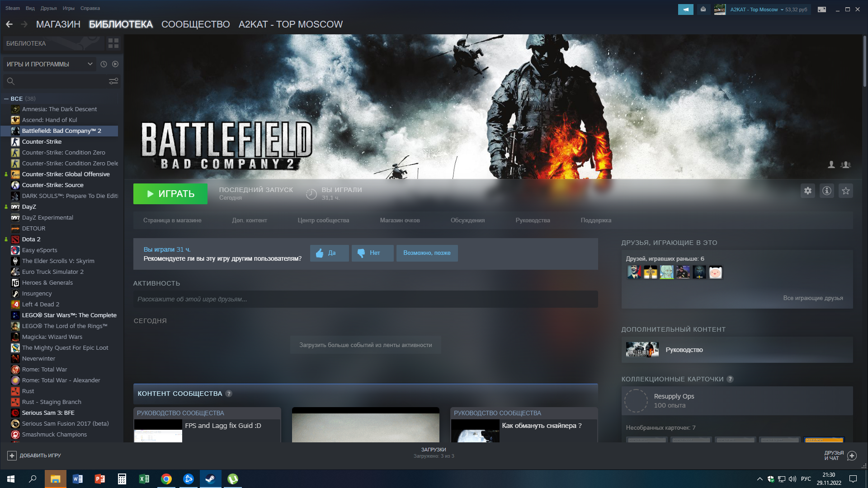Screen dimensions: 868x488
Task: Open the Справка menu
Action: [90, 8]
